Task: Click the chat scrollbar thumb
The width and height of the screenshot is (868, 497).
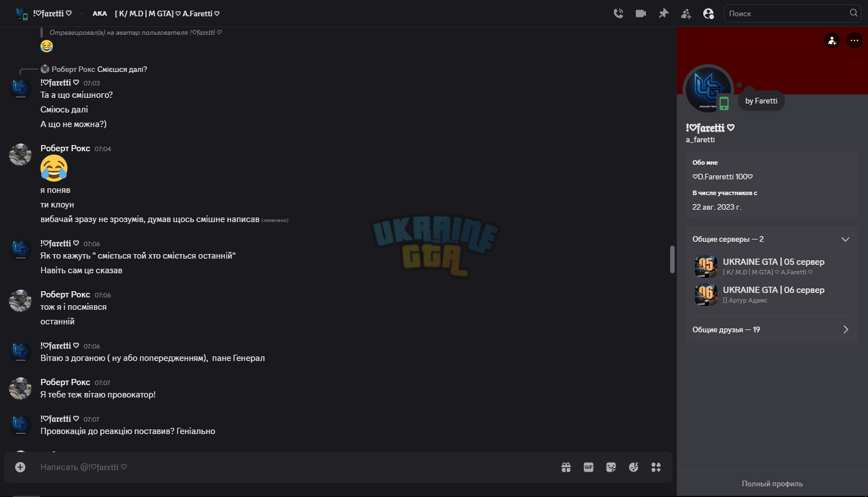Action: 672,259
